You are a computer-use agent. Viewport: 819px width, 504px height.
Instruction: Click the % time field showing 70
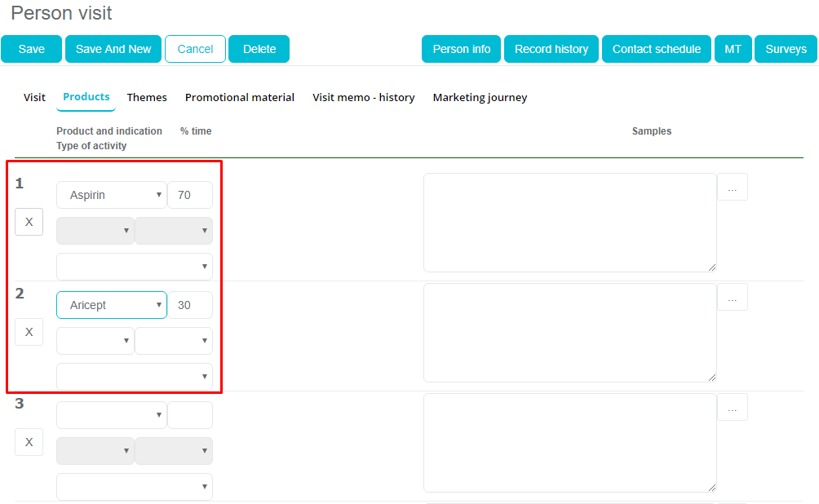click(x=190, y=195)
